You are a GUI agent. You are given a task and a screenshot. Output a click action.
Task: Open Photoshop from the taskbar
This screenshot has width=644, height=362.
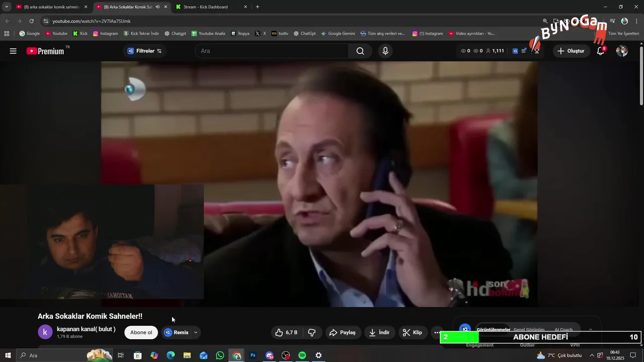tap(253, 355)
